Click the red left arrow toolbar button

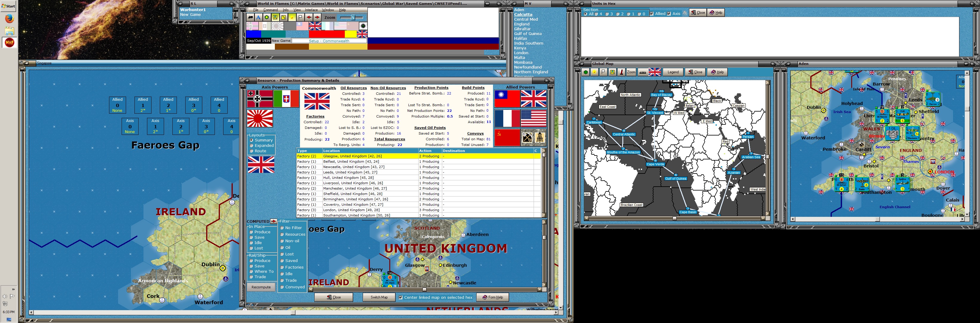309,18
